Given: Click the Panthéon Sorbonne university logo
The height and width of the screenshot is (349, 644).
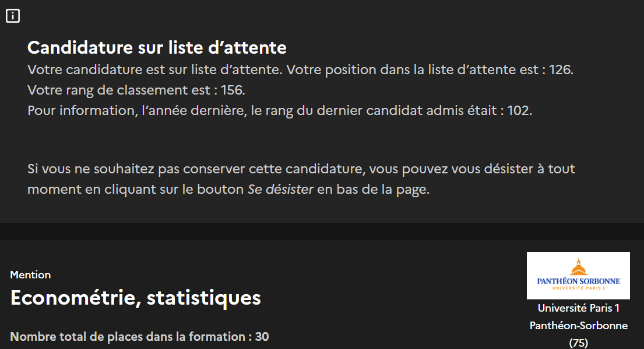Looking at the screenshot, I should (578, 275).
